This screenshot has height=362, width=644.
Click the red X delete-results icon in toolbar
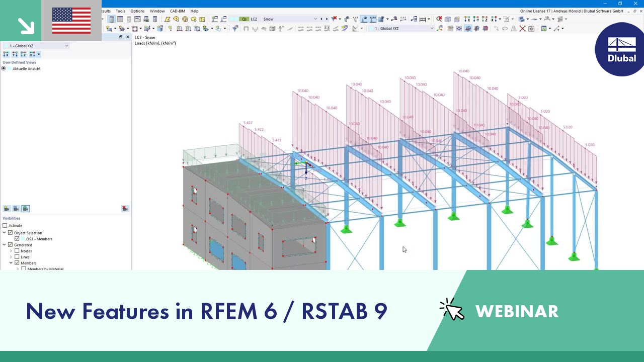click(x=522, y=29)
